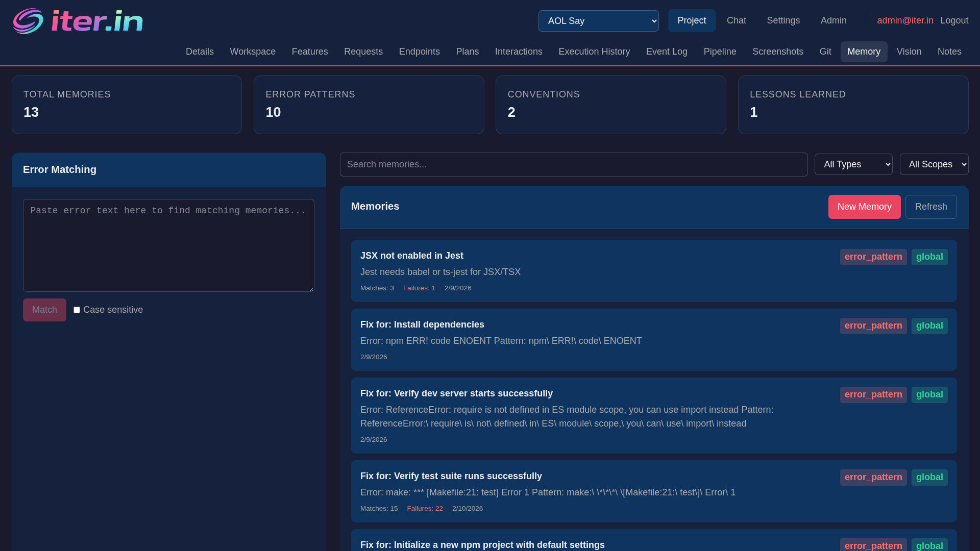The width and height of the screenshot is (980, 551).
Task: Switch to the Execution History tab
Action: (594, 52)
